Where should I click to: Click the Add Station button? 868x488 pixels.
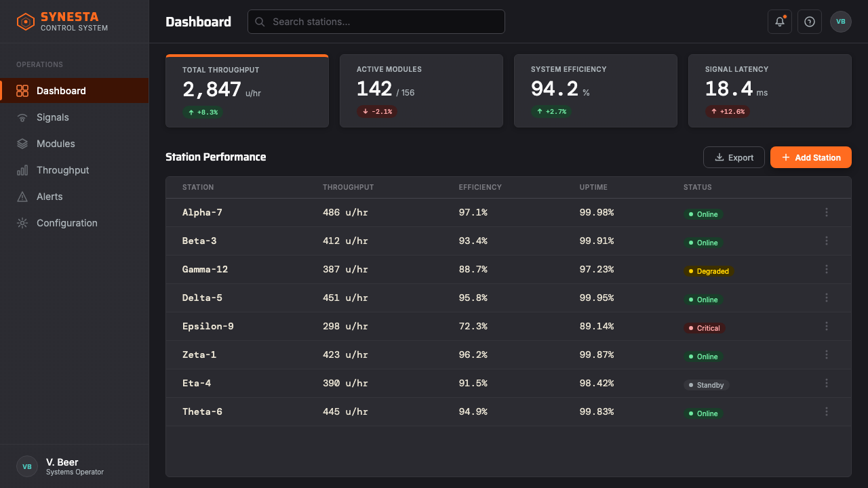point(811,157)
